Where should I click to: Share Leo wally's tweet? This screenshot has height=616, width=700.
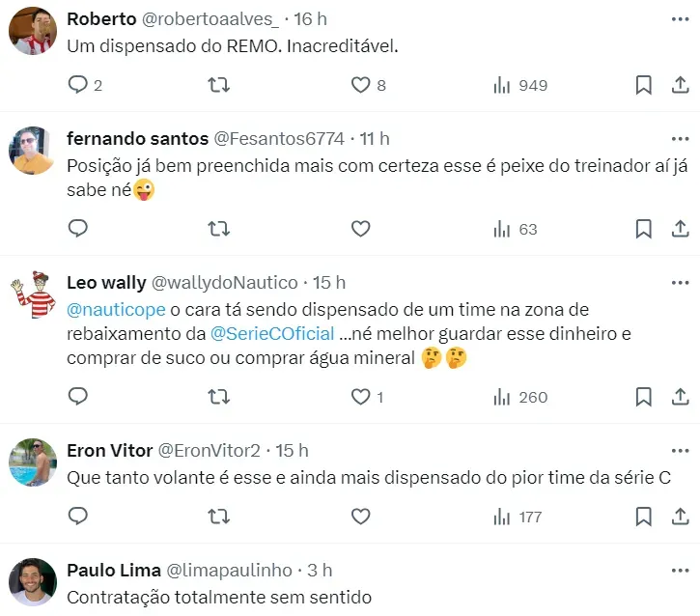tap(679, 397)
